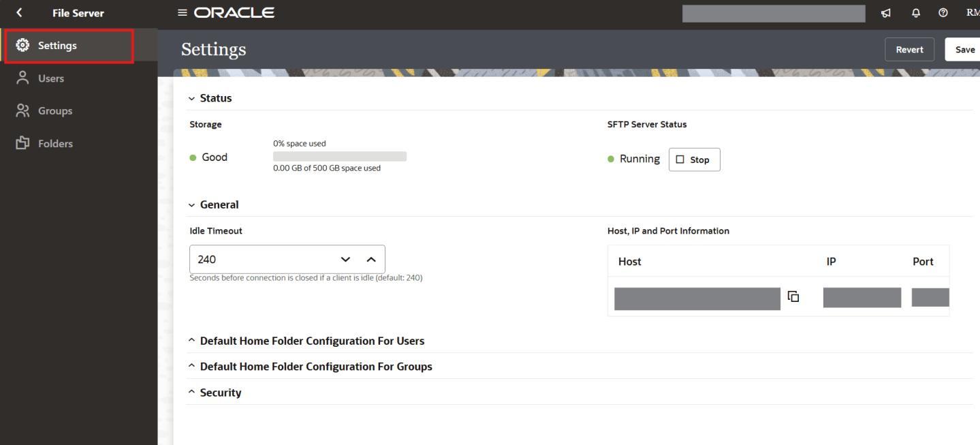Open the RM user profile menu

click(x=972, y=13)
